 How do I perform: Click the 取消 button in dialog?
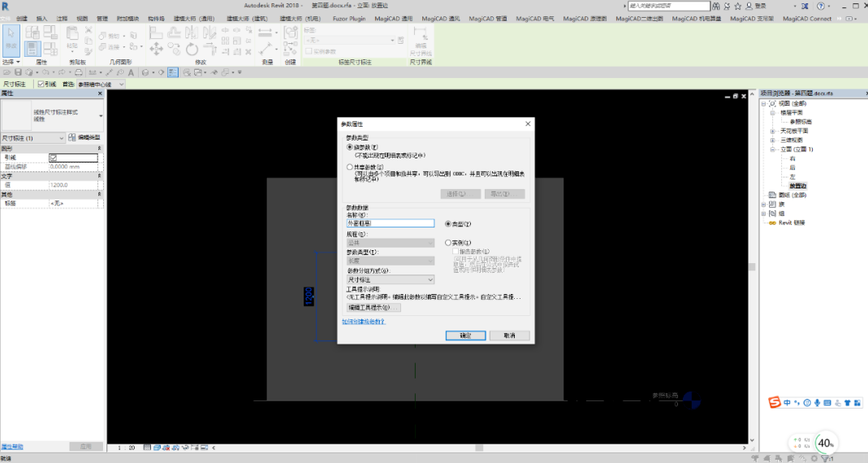click(x=509, y=335)
